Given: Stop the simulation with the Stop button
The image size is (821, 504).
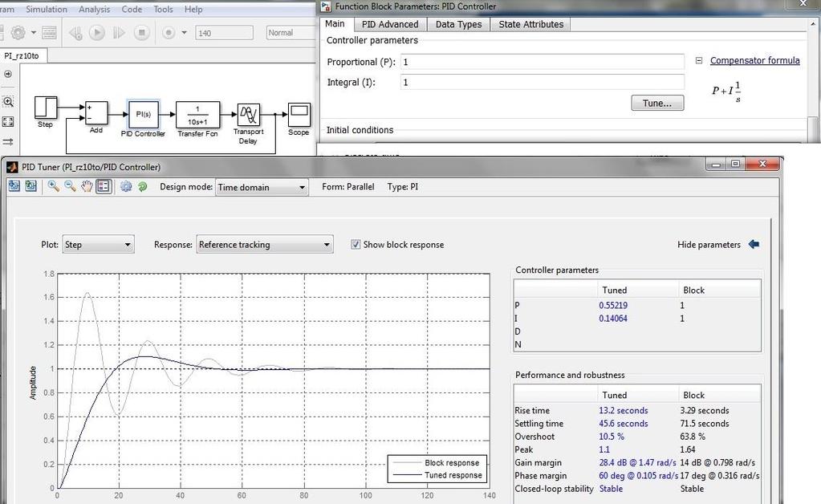Looking at the screenshot, I should click(x=141, y=33).
